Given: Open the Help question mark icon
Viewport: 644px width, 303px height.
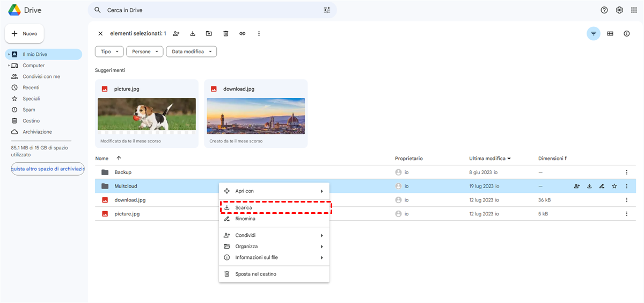Looking at the screenshot, I should point(604,10).
